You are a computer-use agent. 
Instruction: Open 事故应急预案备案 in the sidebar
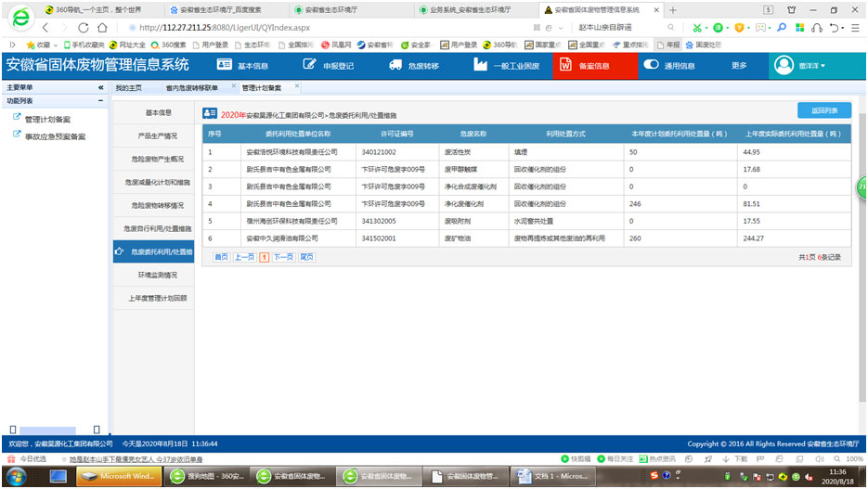(x=54, y=135)
